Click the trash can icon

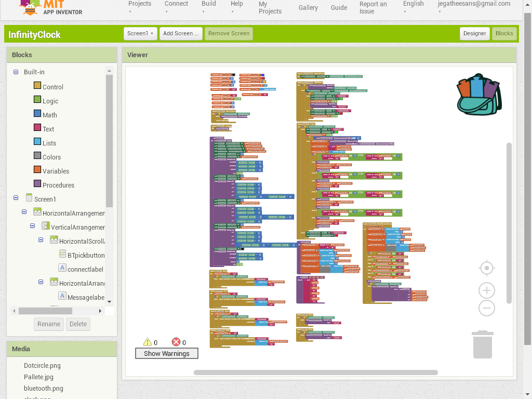coord(483,344)
